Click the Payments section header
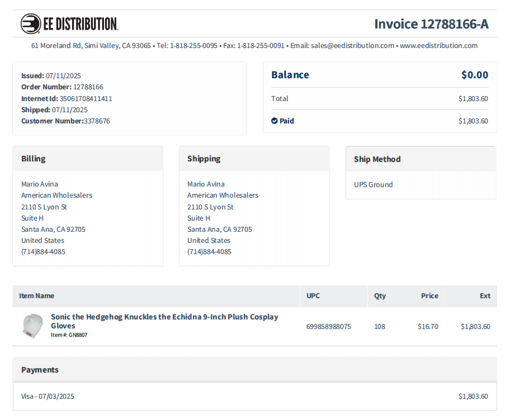This screenshot has width=515, height=420. click(40, 370)
